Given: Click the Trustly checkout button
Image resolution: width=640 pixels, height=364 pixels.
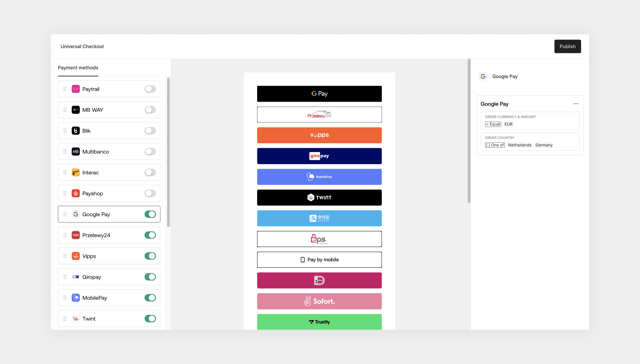Looking at the screenshot, I should click(x=319, y=322).
